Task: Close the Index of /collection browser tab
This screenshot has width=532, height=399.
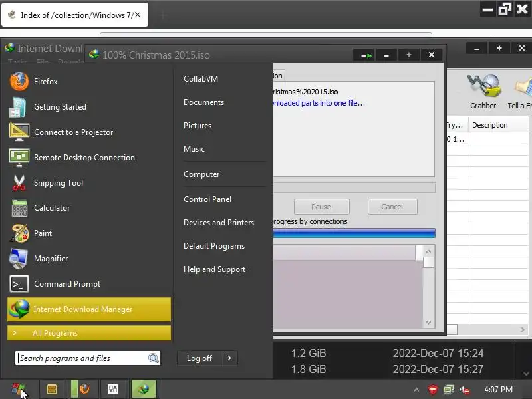Action: click(x=138, y=15)
